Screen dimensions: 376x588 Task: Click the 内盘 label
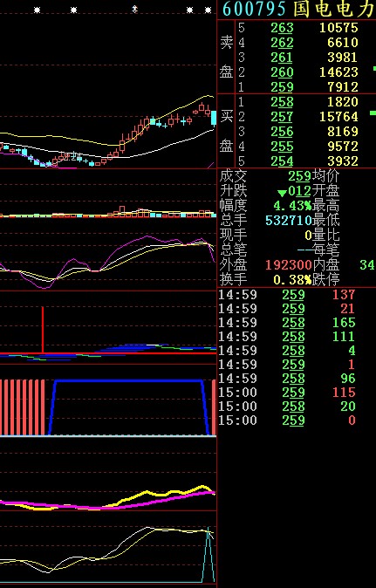pyautogui.click(x=325, y=264)
